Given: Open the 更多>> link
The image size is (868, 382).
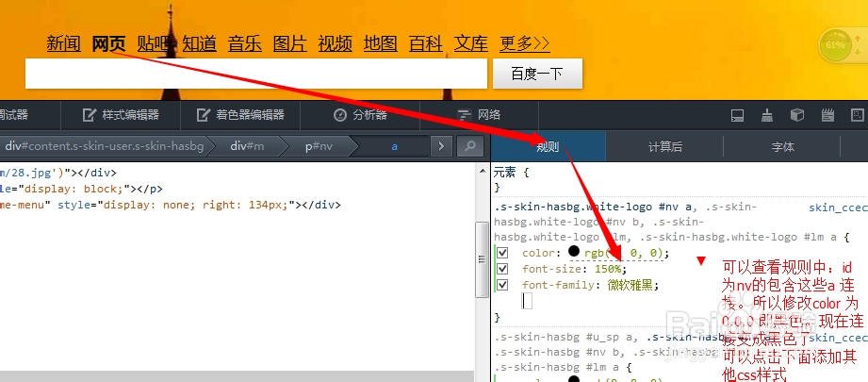Looking at the screenshot, I should (525, 43).
